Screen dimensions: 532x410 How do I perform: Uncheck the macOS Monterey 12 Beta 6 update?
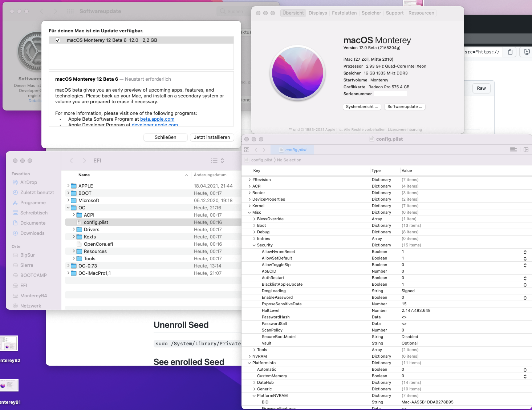coord(58,40)
